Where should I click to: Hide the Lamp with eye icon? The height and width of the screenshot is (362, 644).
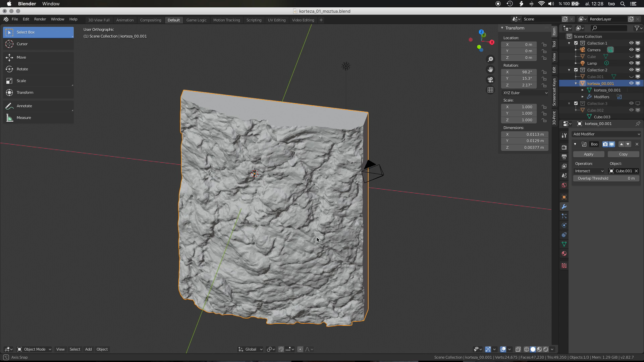[631, 63]
